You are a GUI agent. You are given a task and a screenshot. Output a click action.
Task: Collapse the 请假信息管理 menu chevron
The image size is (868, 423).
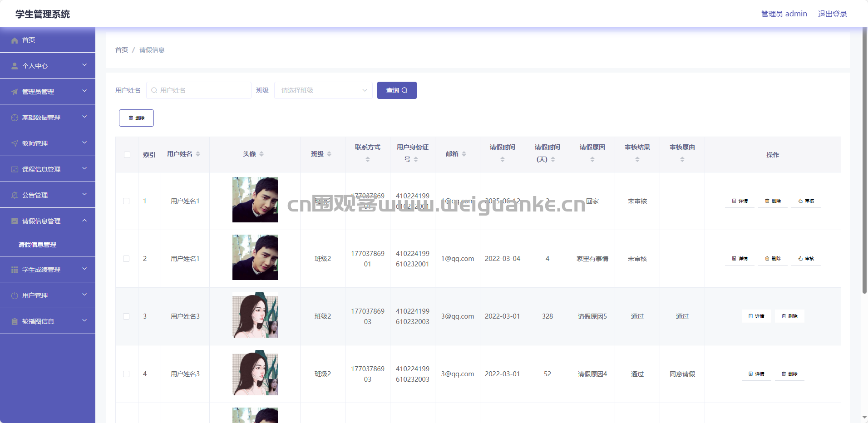pyautogui.click(x=84, y=221)
